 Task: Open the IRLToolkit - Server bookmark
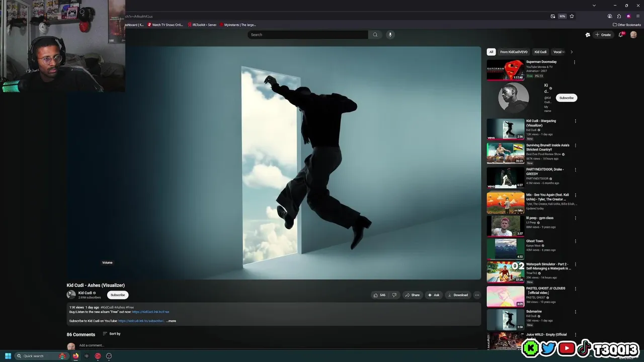(202, 25)
